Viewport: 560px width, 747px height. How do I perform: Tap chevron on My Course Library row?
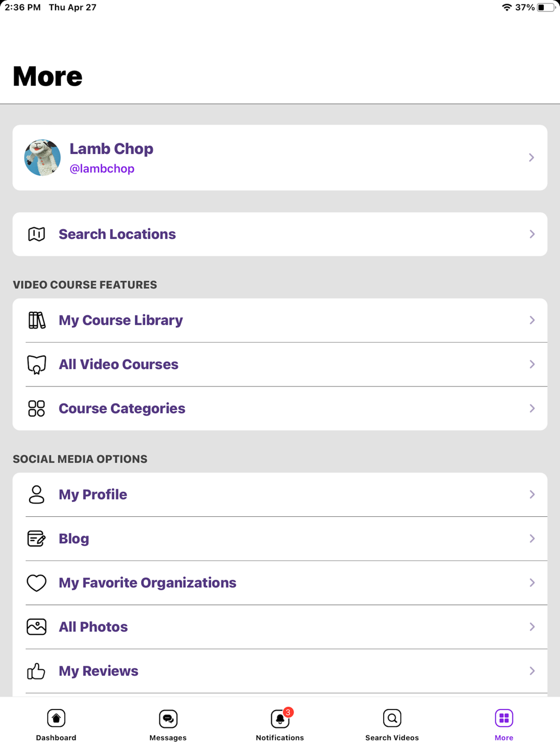(532, 320)
